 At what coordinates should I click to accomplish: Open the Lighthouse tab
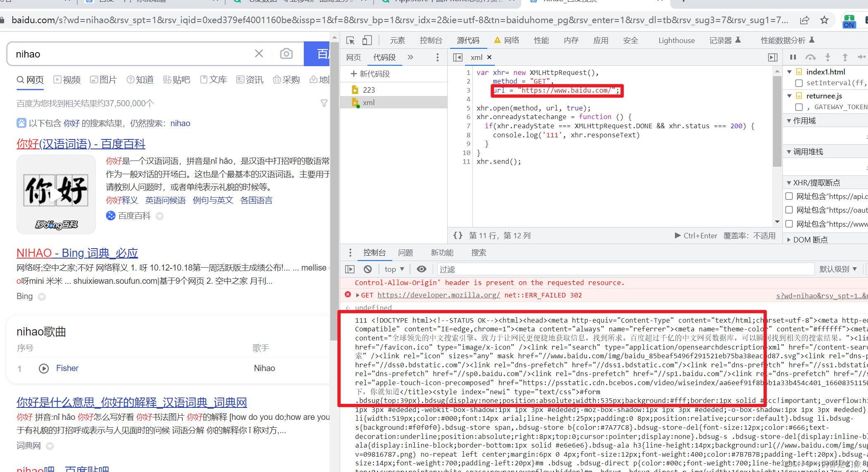(676, 40)
